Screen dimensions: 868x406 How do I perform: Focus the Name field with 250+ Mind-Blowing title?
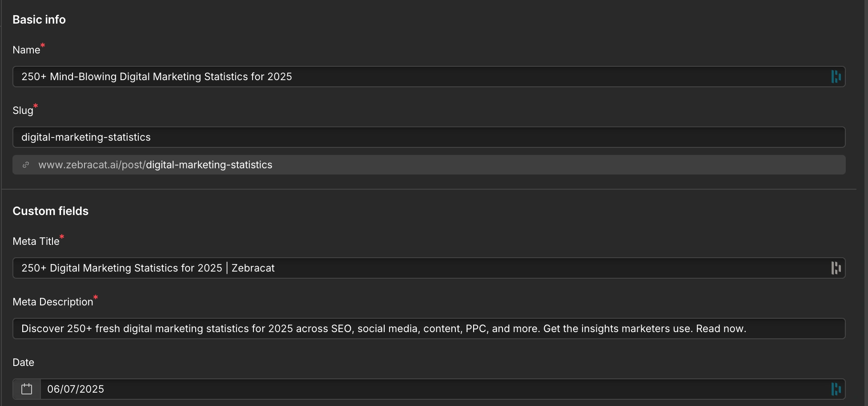click(429, 77)
